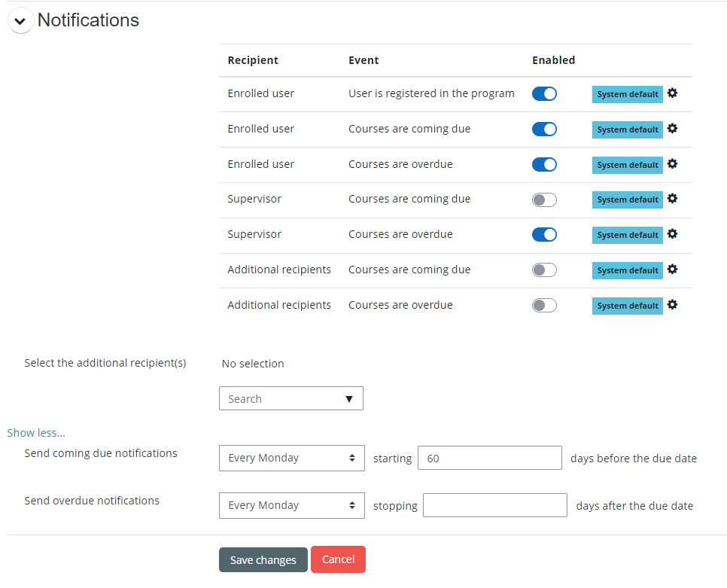Open gear settings for Additional recipients overdue
The width and height of the screenshot is (727, 588).
point(672,305)
